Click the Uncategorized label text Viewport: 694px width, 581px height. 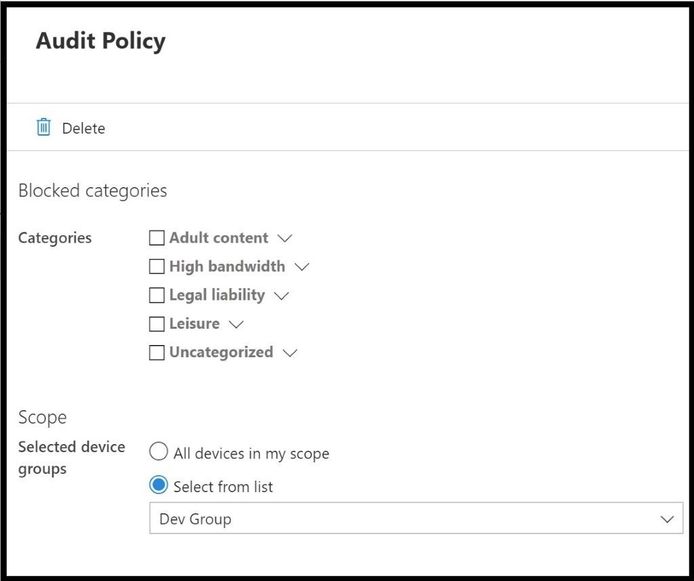221,352
